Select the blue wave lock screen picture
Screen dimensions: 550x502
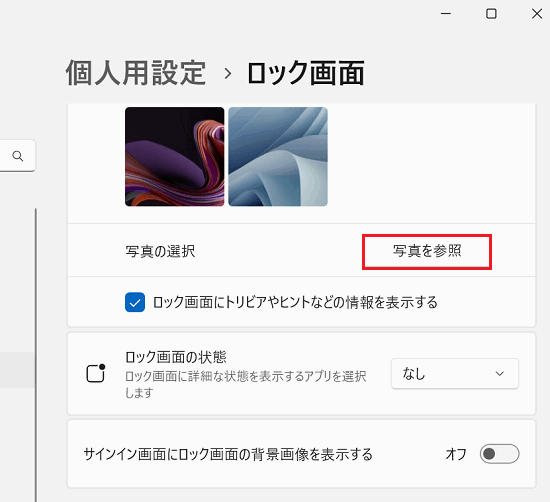[278, 156]
